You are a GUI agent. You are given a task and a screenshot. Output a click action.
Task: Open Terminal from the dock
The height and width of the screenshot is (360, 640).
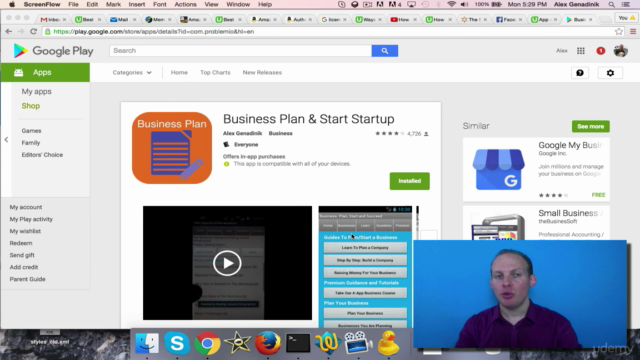(x=298, y=343)
